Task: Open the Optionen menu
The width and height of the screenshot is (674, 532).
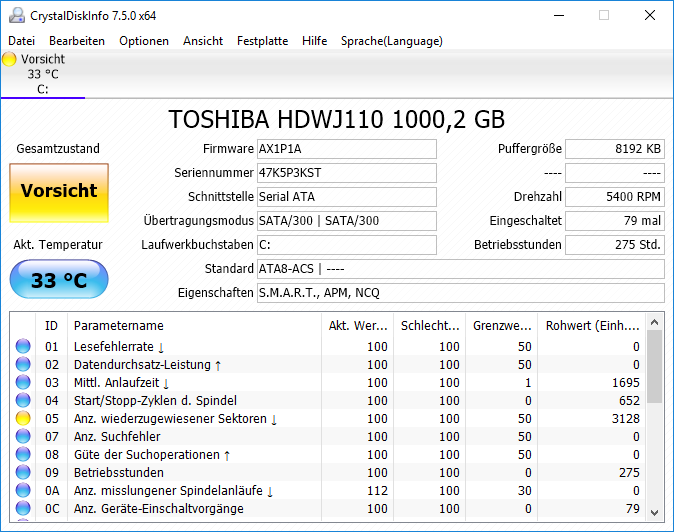Action: pos(144,41)
